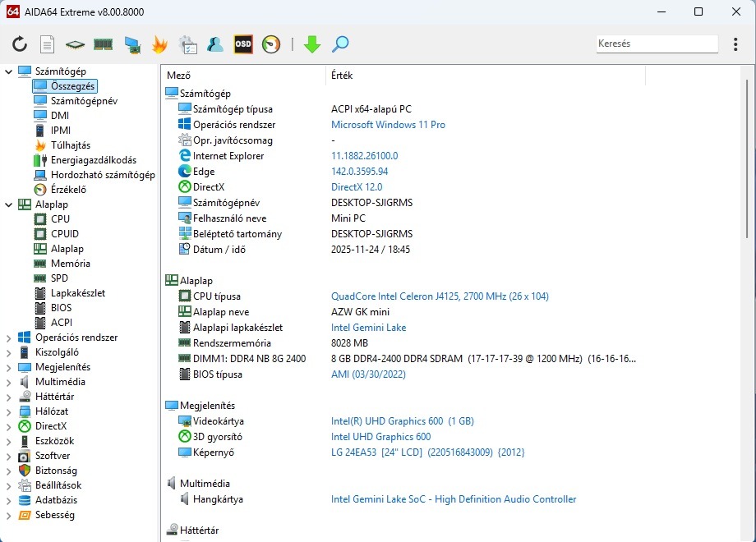Screen dimensions: 756x542
Task: Open the OSD panel icon
Action: coord(243,44)
